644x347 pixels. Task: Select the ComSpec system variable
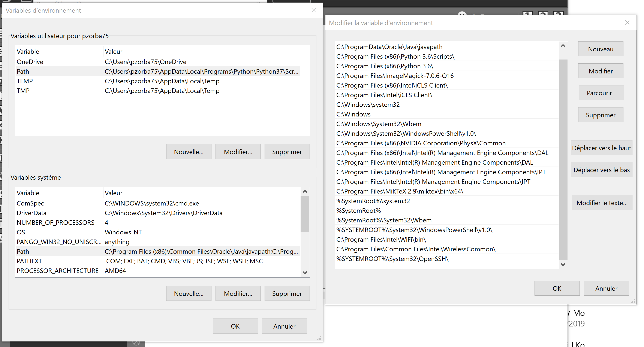point(30,203)
